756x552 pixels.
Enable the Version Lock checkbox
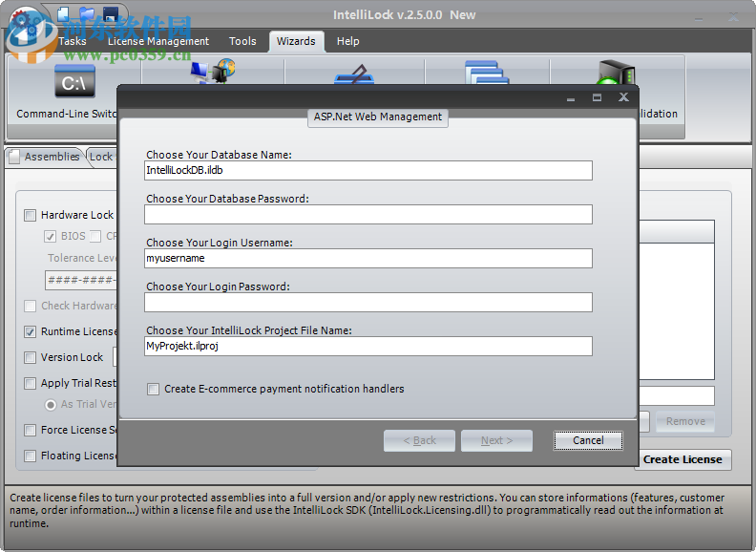pos(30,357)
